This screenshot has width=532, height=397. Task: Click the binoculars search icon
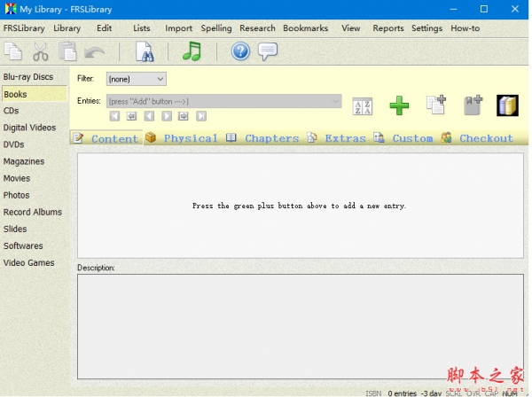(x=145, y=51)
